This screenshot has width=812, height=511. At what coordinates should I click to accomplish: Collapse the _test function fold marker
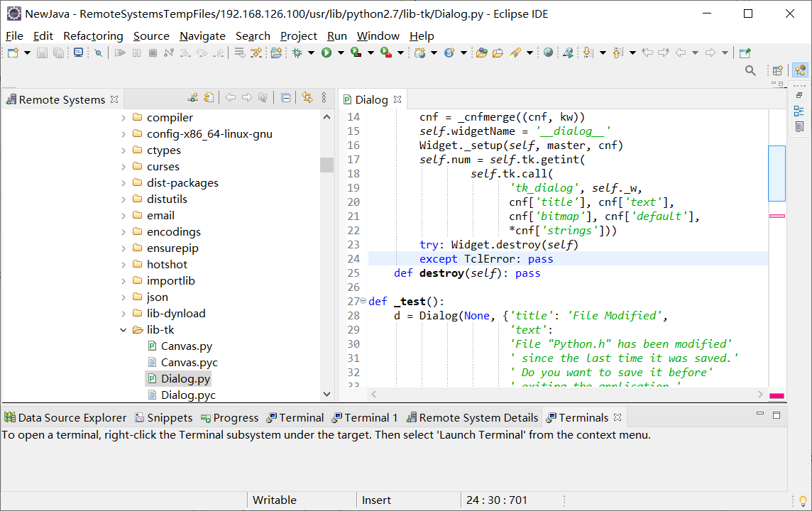363,301
